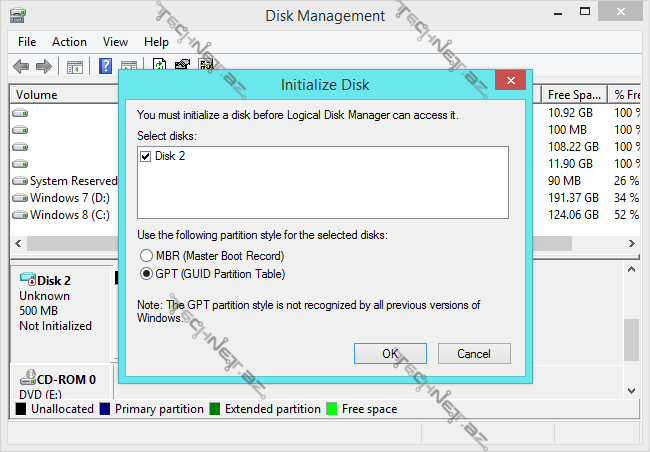
Task: Click the Disk 2 not-initialized icon
Action: pyautogui.click(x=26, y=281)
